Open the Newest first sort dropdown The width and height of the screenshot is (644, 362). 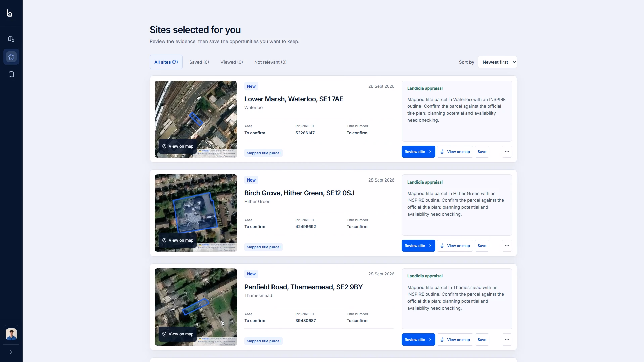497,62
